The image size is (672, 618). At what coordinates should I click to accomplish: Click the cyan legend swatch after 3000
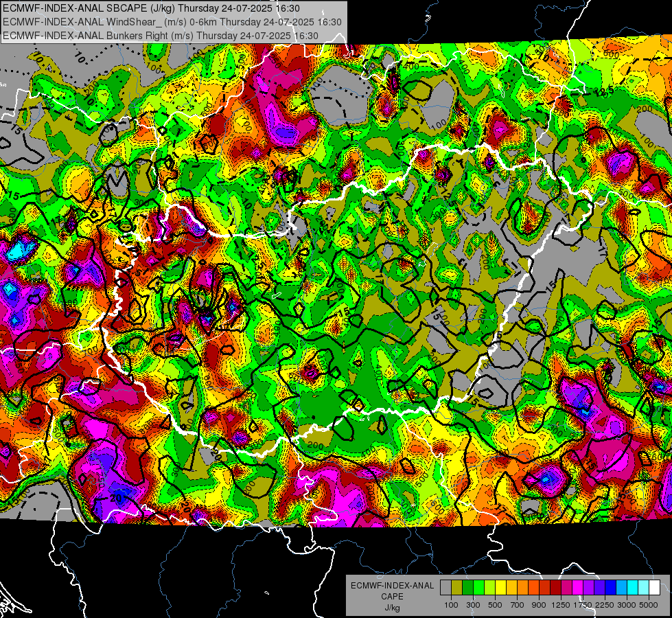pos(633,588)
